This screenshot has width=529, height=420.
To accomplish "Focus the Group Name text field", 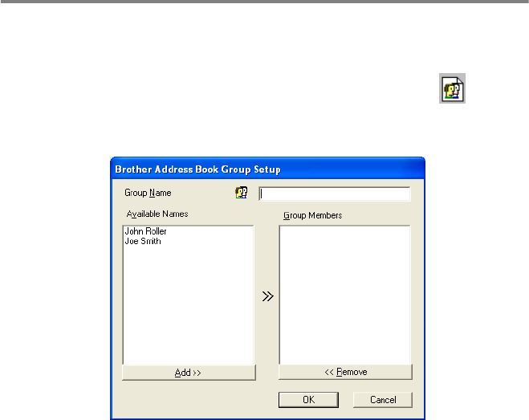I will 335,194.
